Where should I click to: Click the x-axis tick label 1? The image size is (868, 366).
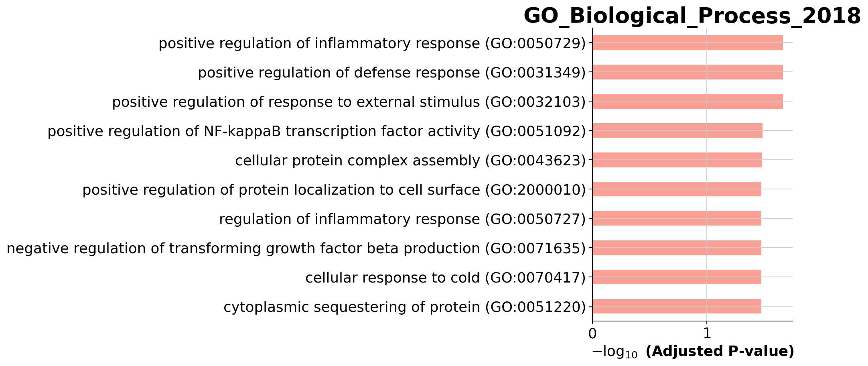pos(706,333)
